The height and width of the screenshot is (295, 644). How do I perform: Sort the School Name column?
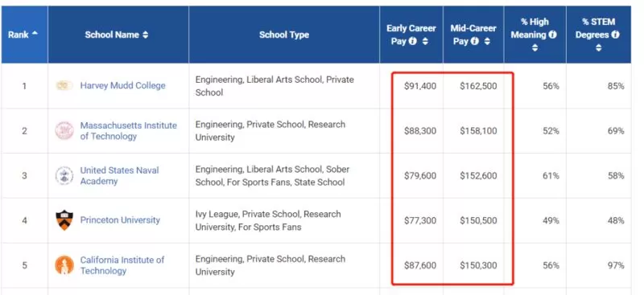click(x=146, y=35)
